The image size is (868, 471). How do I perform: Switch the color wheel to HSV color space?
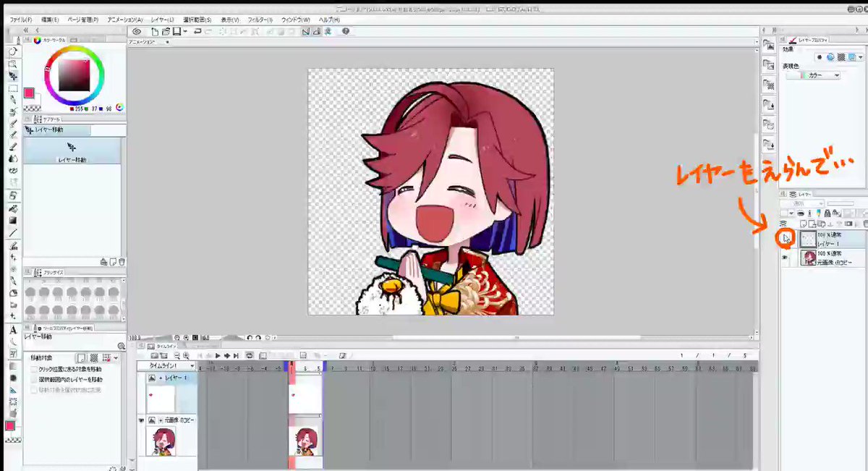[x=119, y=107]
